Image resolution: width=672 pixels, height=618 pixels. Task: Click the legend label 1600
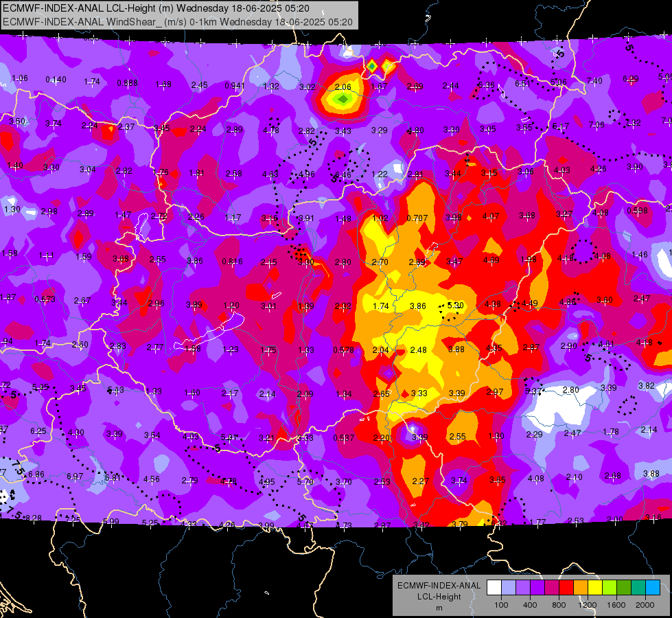point(616,605)
